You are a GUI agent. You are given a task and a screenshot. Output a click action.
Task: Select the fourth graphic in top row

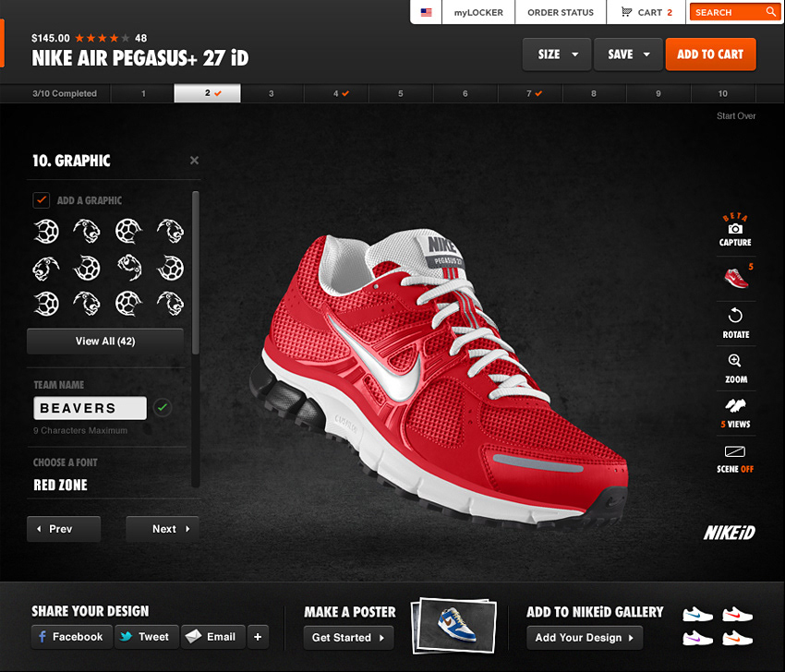170,231
